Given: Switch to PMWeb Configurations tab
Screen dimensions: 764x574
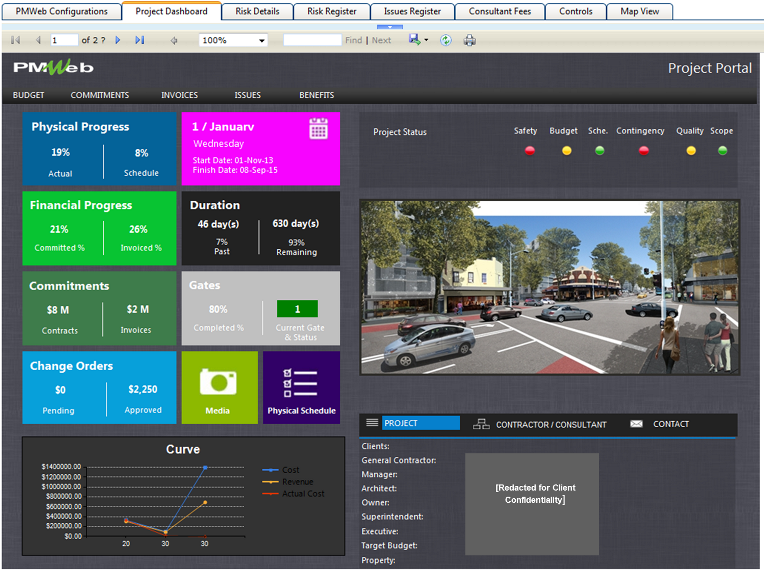Looking at the screenshot, I should click(61, 11).
